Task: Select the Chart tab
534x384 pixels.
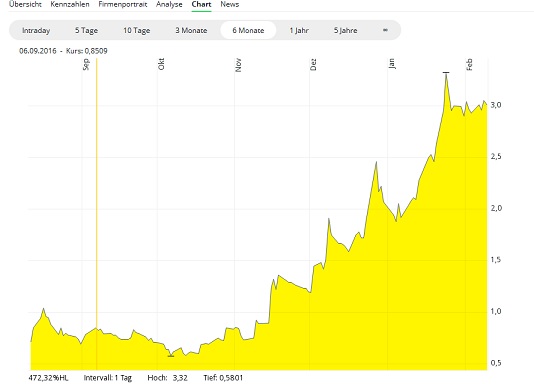Action: (x=201, y=4)
